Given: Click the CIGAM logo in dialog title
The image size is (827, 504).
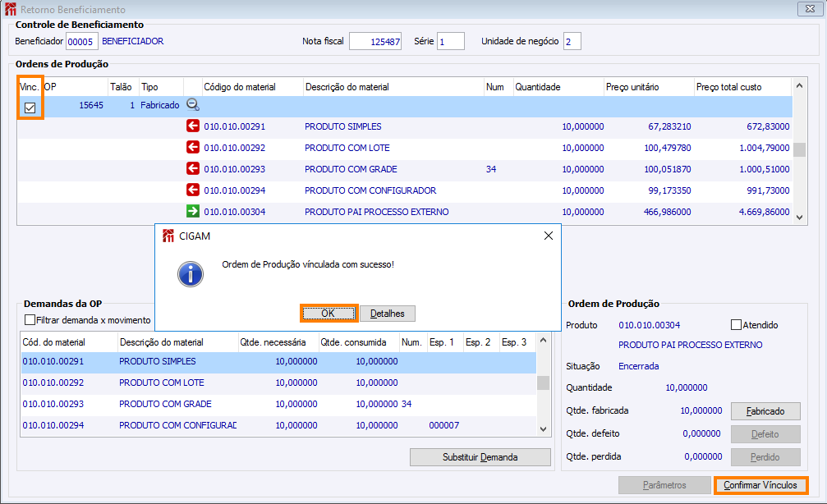Looking at the screenshot, I should [x=168, y=236].
